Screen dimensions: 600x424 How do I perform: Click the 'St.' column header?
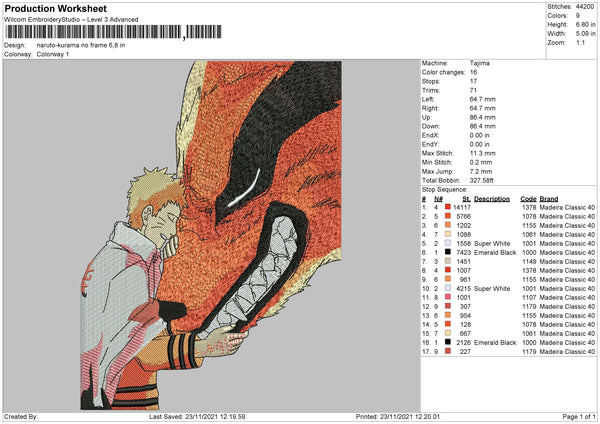pyautogui.click(x=466, y=199)
